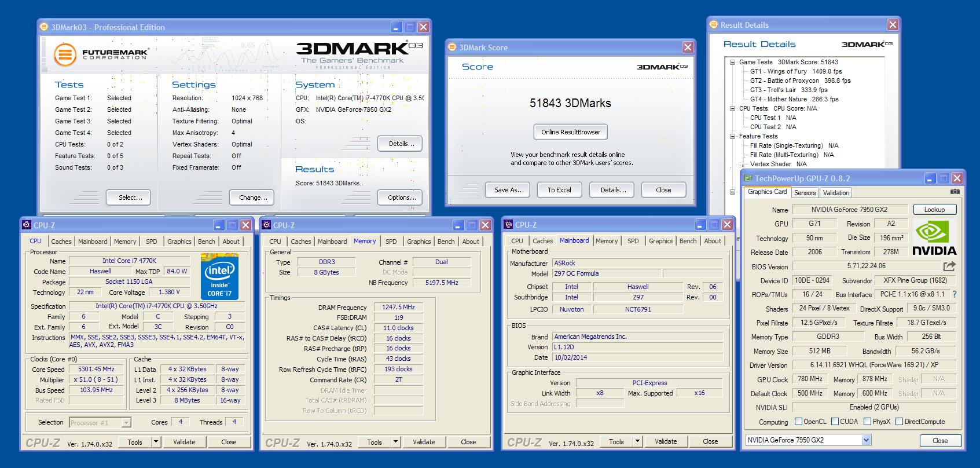
Task: Click title icon of CPU-Z Memory window
Action: coord(266,225)
